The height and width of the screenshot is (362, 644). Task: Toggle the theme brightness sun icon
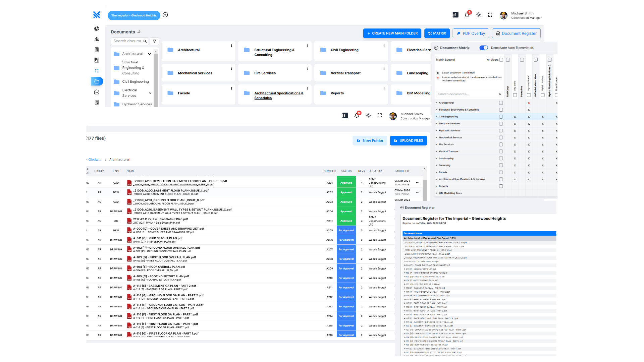479,15
